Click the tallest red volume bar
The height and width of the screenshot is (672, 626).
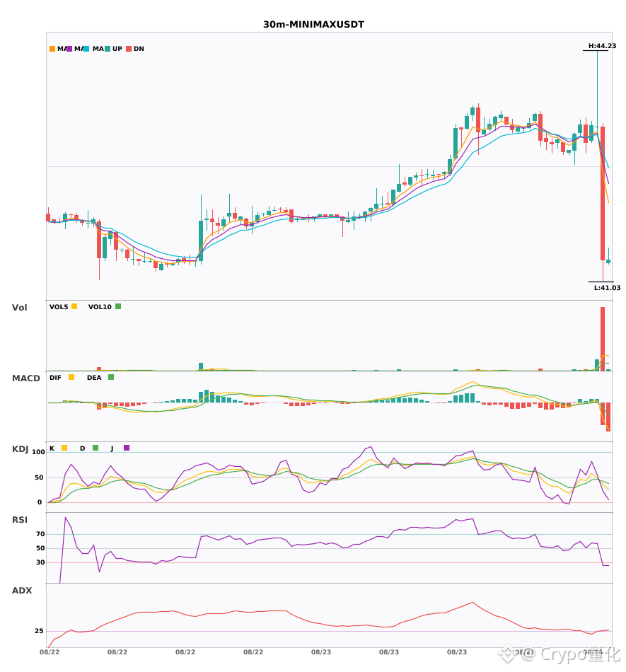pyautogui.click(x=603, y=339)
